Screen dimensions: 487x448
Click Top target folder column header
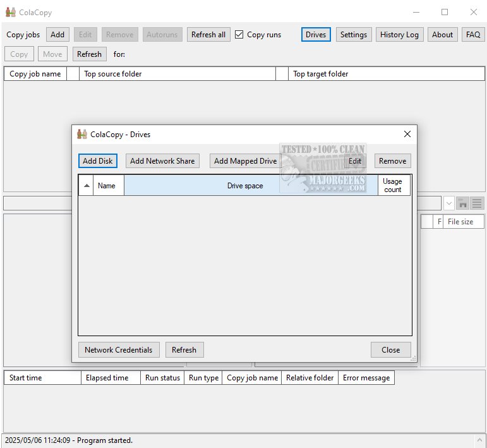pyautogui.click(x=386, y=74)
